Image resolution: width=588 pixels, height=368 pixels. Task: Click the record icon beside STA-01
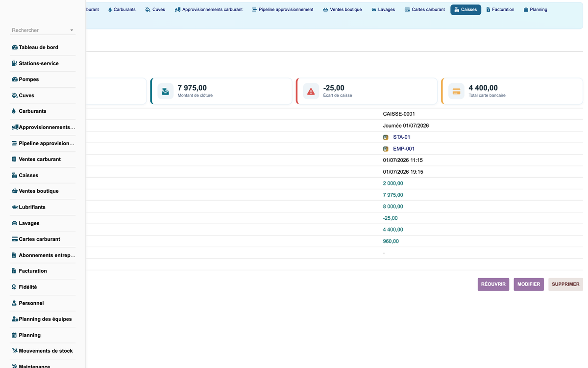click(386, 137)
